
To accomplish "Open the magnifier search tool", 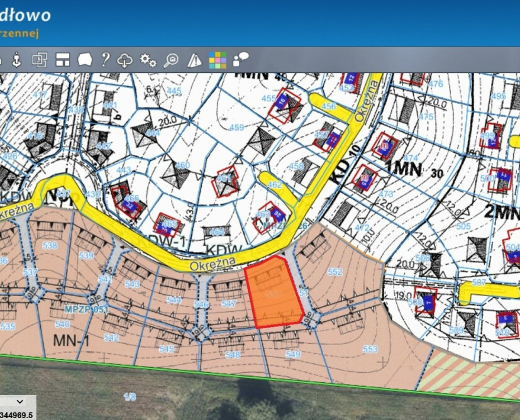I will click(x=171, y=60).
